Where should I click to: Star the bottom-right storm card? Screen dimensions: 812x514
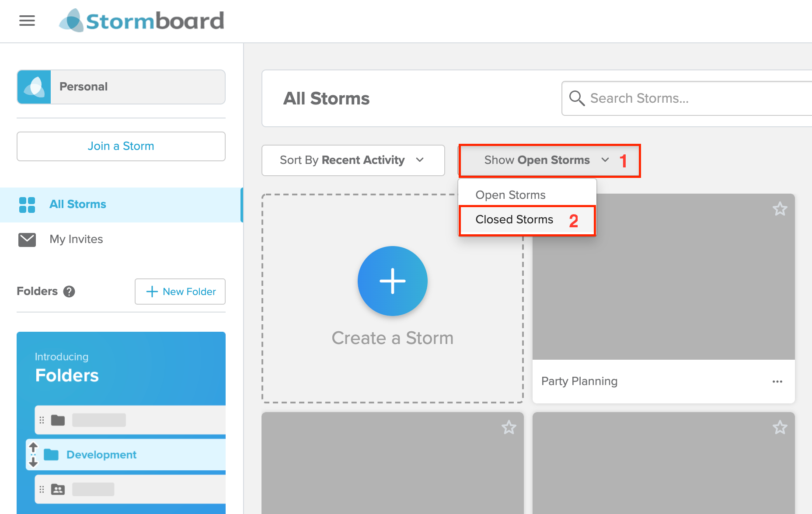(780, 427)
